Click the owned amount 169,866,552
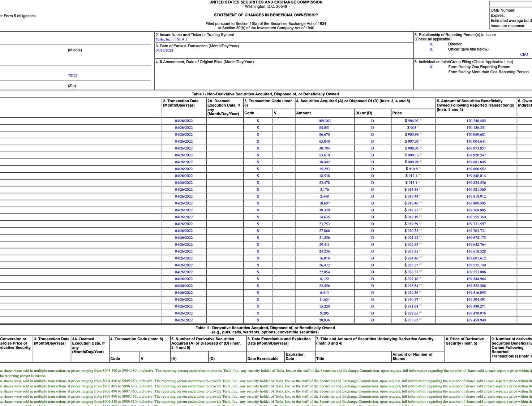Viewport: 532px width, 406px height. pyautogui.click(x=476, y=169)
